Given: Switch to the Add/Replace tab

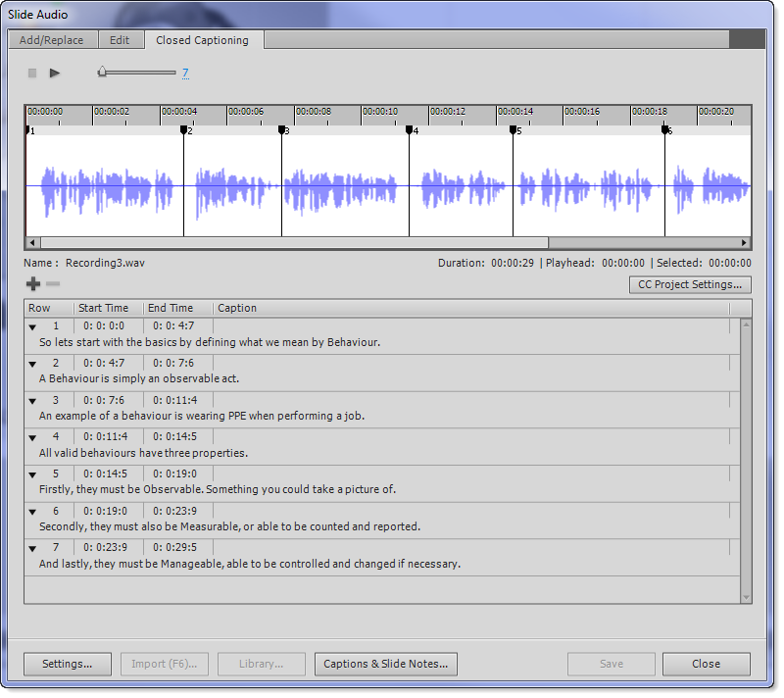Looking at the screenshot, I should tap(53, 40).
